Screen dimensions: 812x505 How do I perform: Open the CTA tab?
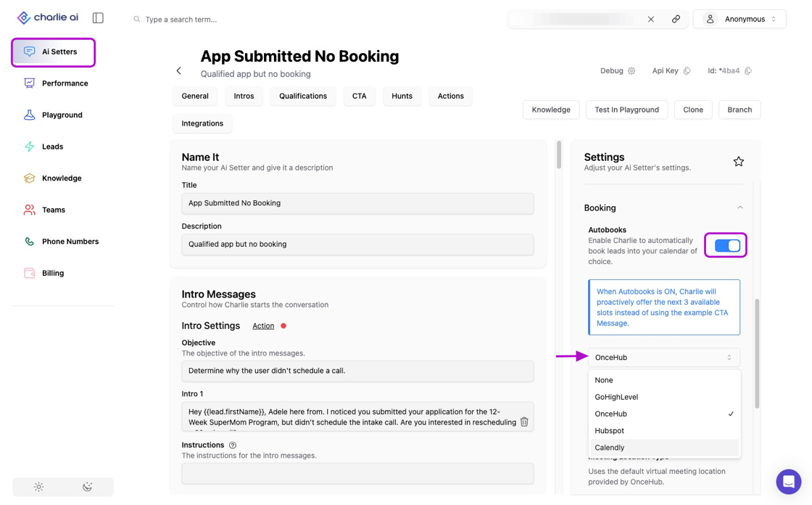360,96
